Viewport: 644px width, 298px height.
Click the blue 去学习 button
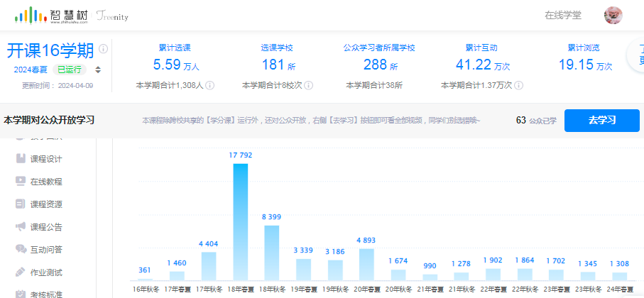coord(601,120)
